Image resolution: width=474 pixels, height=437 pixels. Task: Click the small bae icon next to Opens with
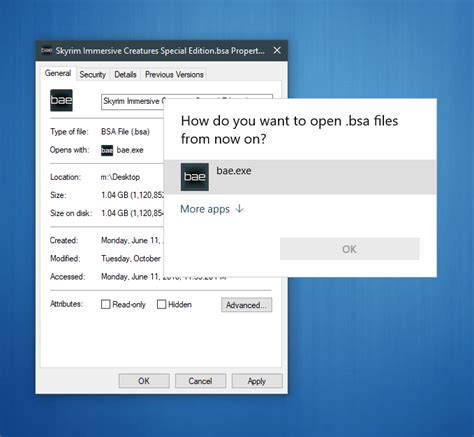point(107,150)
